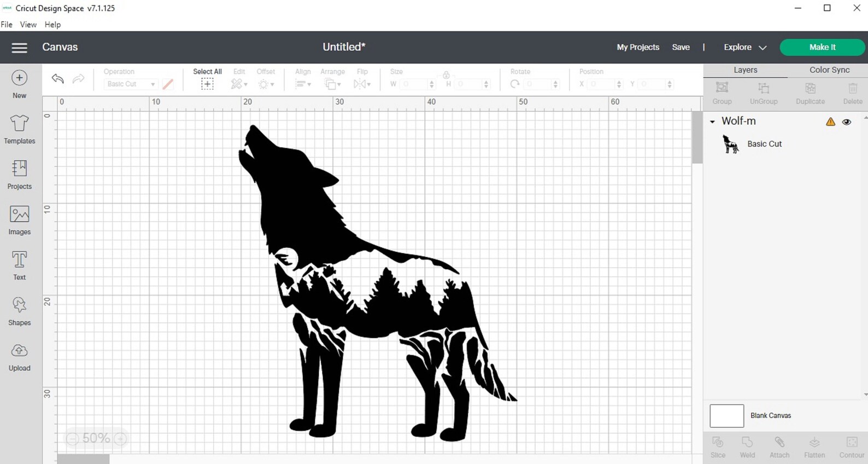This screenshot has height=464, width=868.
Task: Open the hamburger main menu
Action: pyautogui.click(x=19, y=48)
